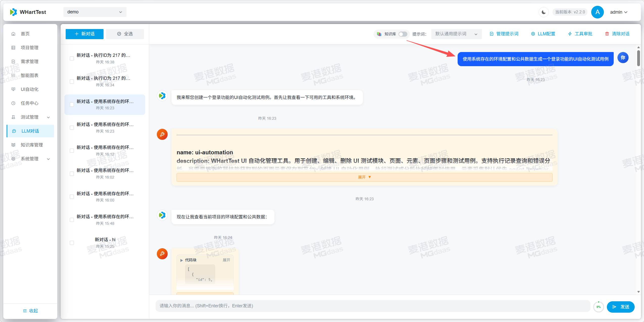Check the box for 新对话 - hi
The image size is (644, 322).
pos(72,243)
